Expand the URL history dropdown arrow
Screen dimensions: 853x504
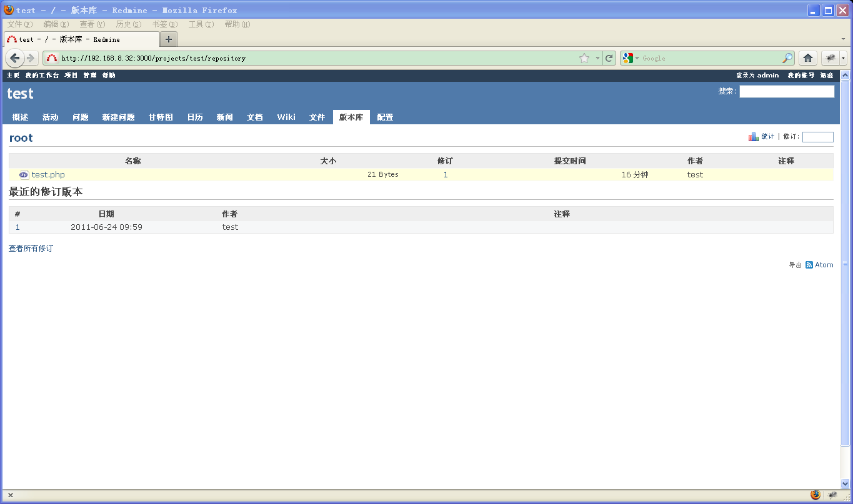597,58
